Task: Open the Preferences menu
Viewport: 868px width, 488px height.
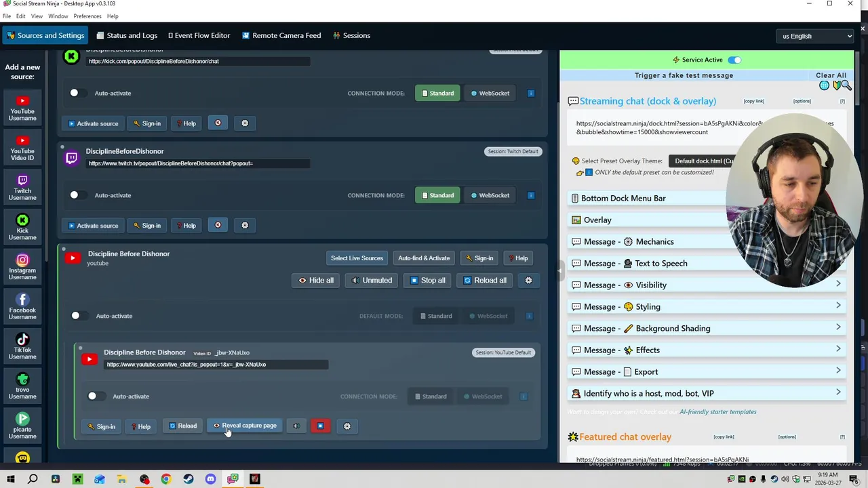Action: tap(87, 16)
